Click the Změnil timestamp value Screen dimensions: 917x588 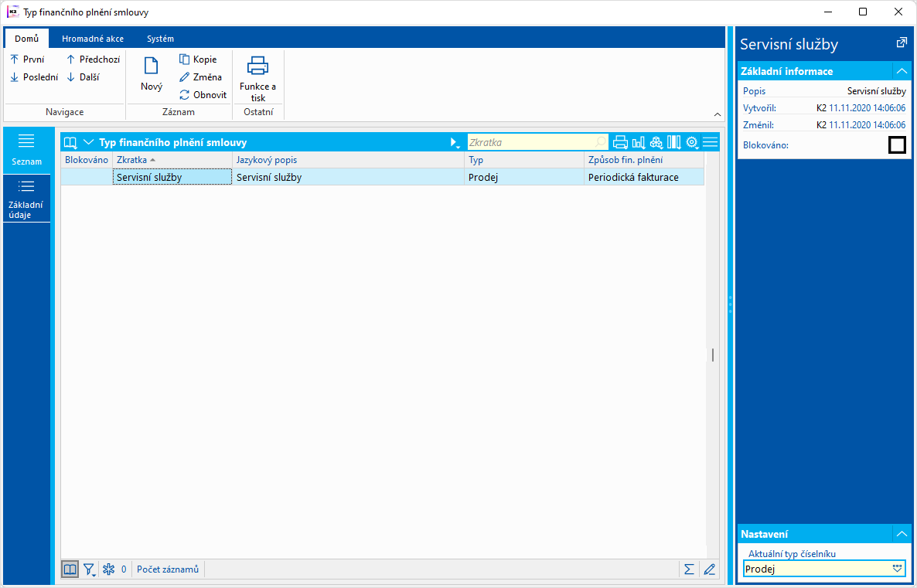click(868, 125)
